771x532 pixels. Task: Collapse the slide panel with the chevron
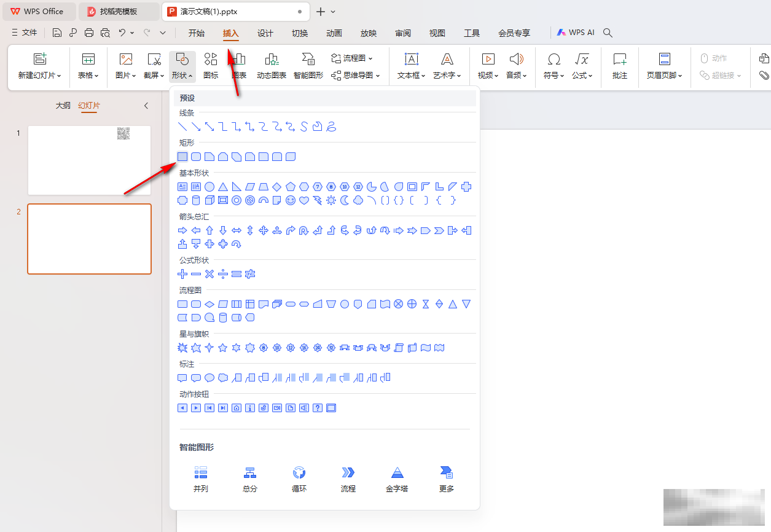(x=146, y=106)
